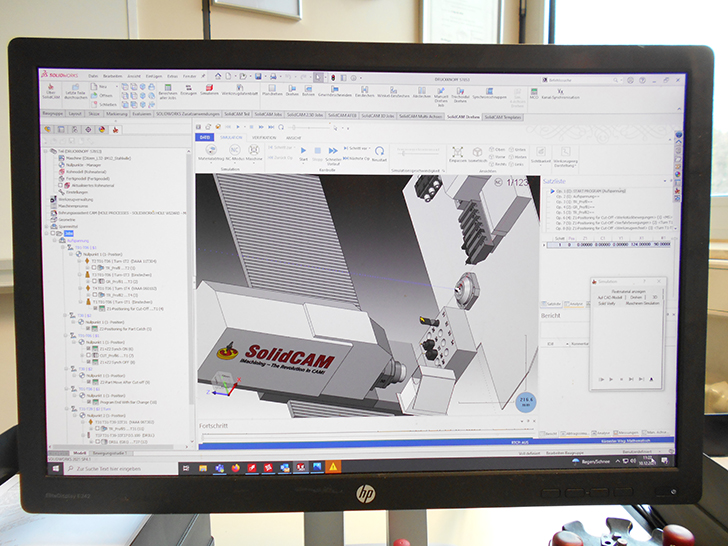Click the Stopp simulation button

tap(318, 151)
